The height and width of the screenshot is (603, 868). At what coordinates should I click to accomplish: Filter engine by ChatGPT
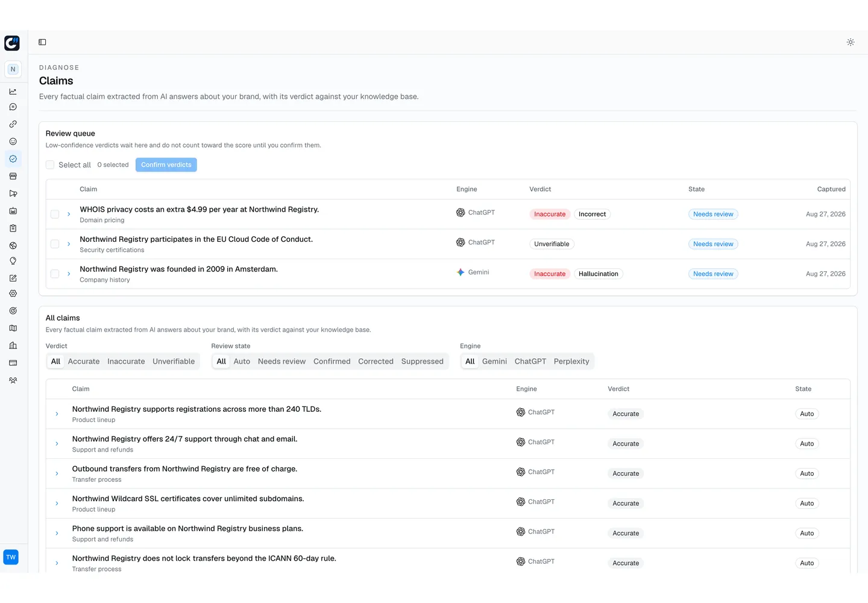(x=530, y=362)
